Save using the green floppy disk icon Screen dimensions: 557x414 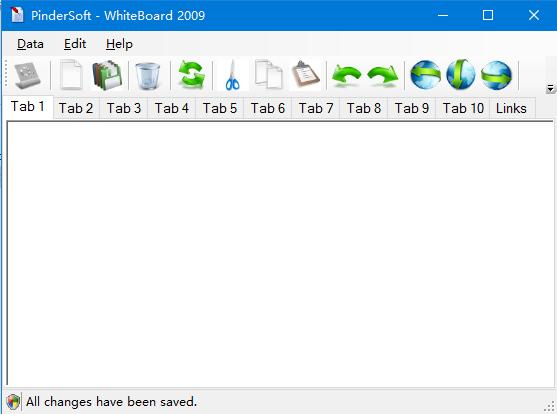tap(107, 75)
